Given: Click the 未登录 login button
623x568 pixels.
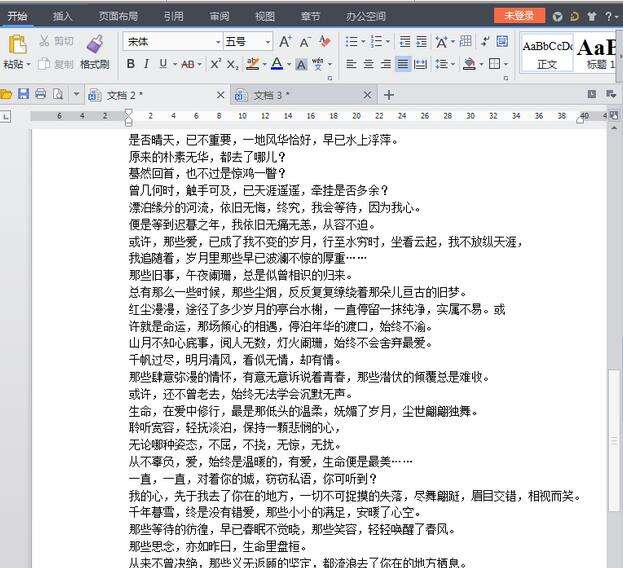Looking at the screenshot, I should click(x=519, y=16).
